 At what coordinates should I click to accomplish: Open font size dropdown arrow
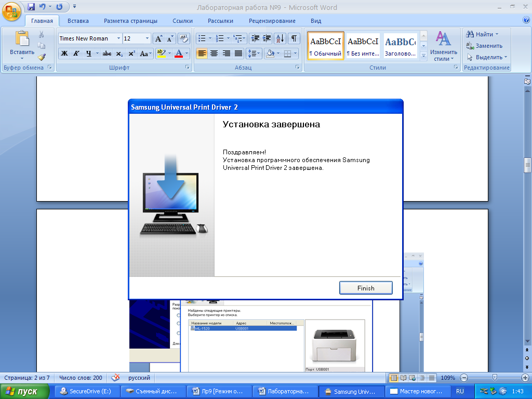pyautogui.click(x=147, y=38)
